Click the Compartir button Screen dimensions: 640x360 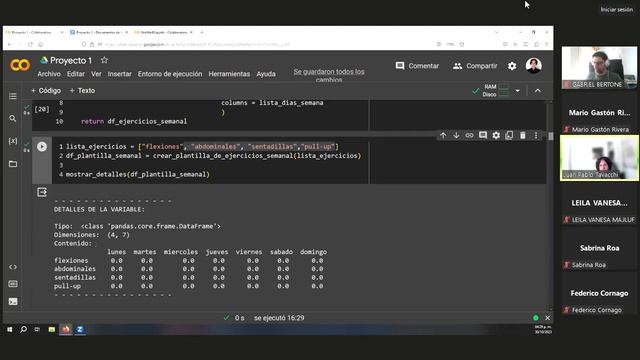(x=475, y=66)
